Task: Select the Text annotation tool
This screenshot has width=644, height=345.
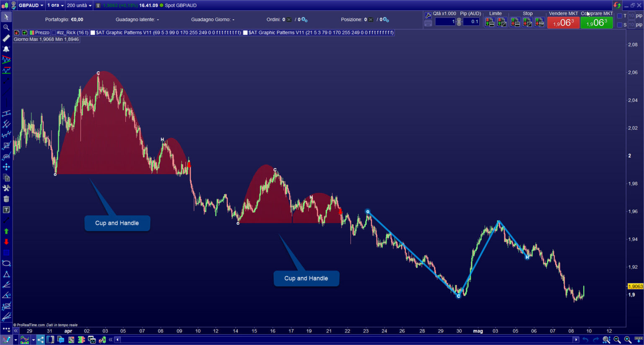Action: click(6, 210)
